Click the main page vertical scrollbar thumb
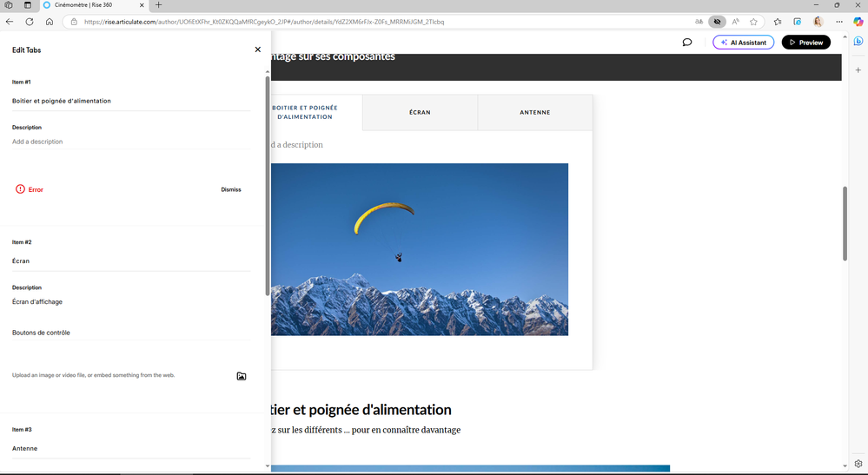This screenshot has width=868, height=475. 845,223
